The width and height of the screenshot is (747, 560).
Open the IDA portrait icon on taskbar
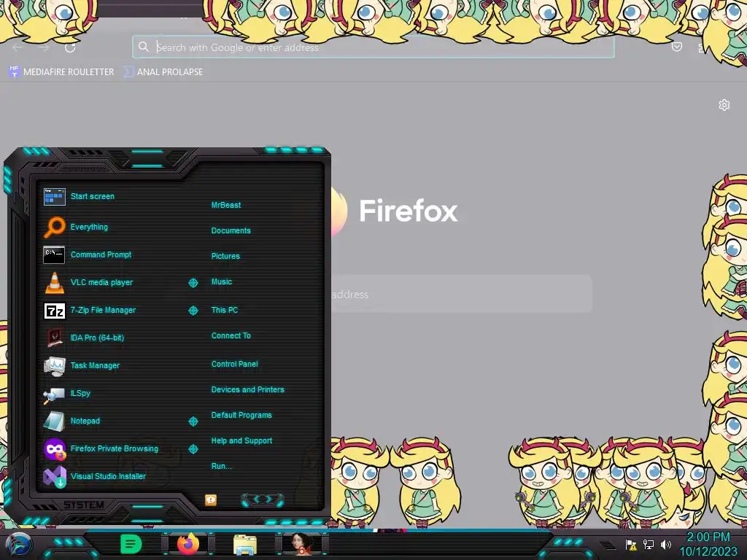coord(301,544)
